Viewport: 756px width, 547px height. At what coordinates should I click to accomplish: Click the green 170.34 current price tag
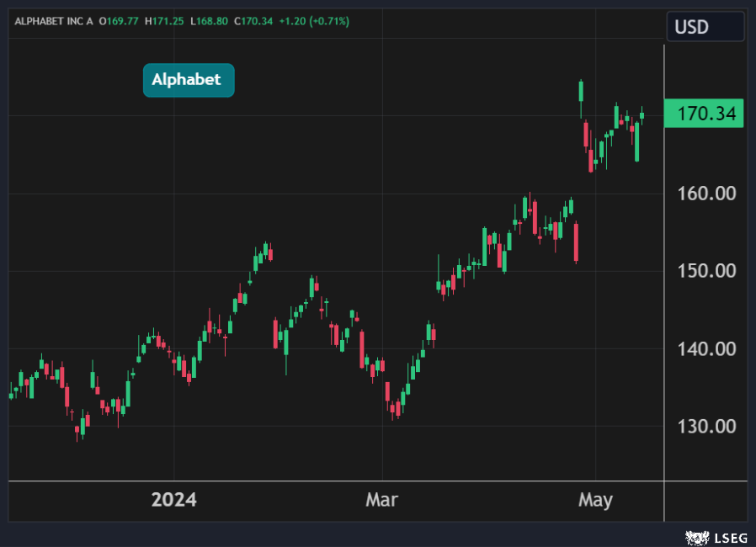(704, 113)
